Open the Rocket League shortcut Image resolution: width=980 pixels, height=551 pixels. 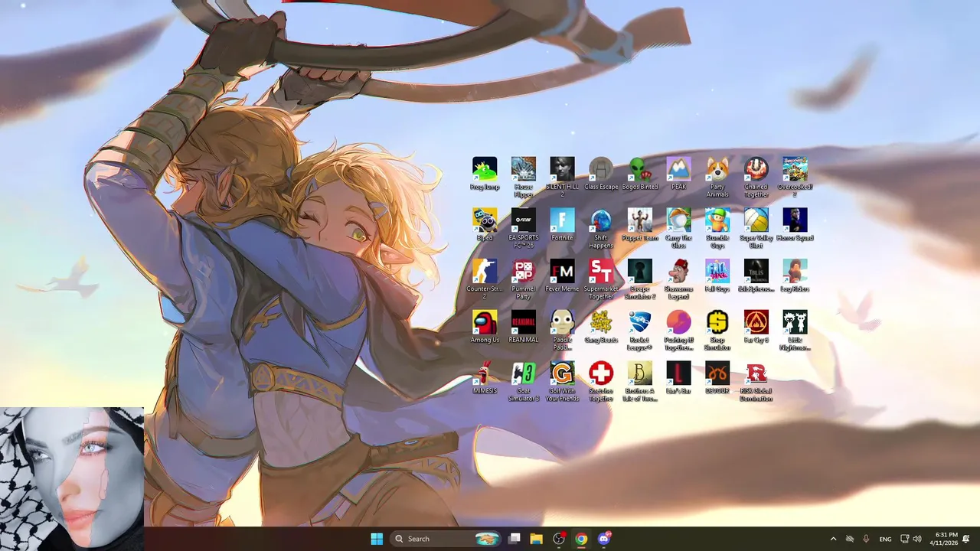pos(640,331)
